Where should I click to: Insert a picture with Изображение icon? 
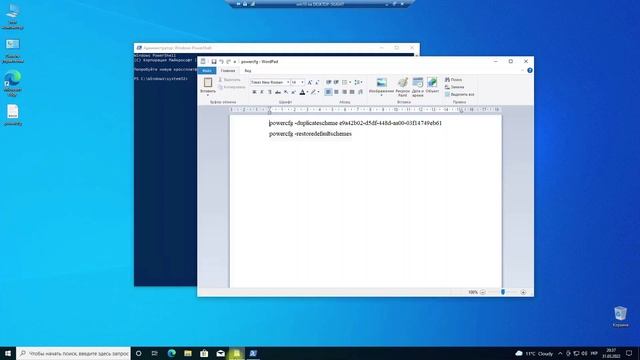point(382,82)
